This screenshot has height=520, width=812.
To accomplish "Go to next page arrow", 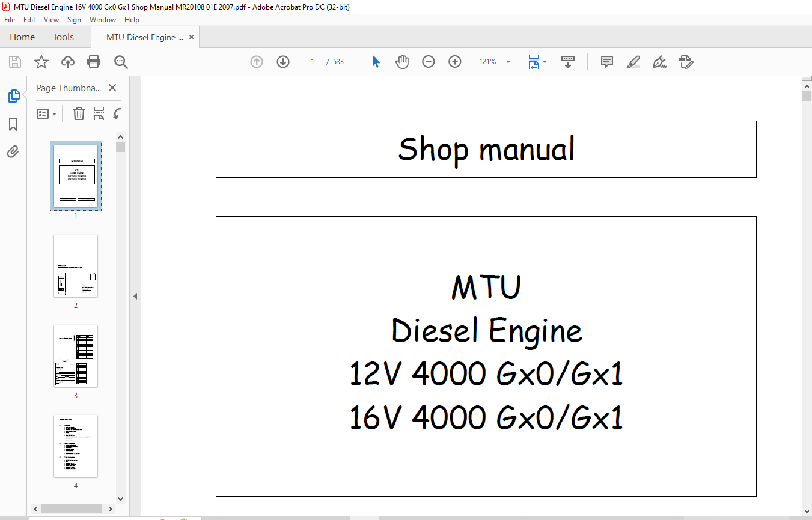I will coord(283,62).
